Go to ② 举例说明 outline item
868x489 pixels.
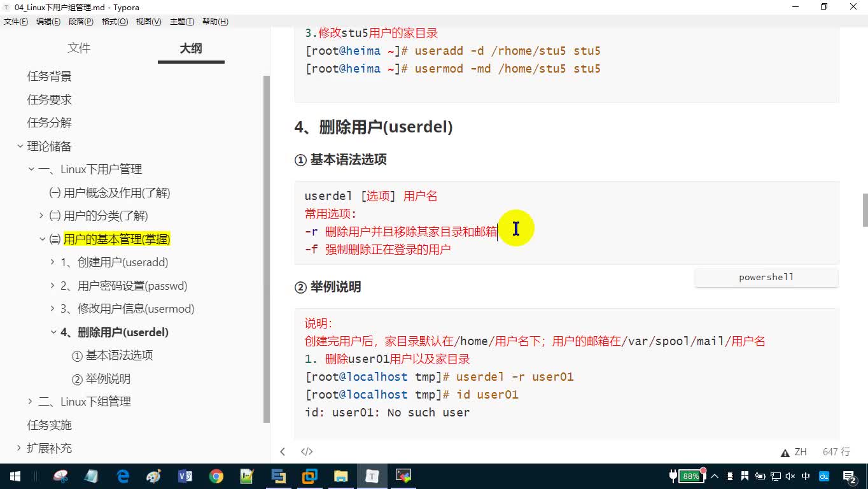point(101,379)
